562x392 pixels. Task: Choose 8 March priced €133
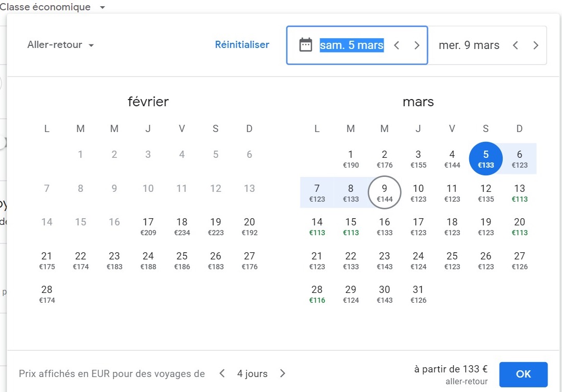pyautogui.click(x=351, y=192)
